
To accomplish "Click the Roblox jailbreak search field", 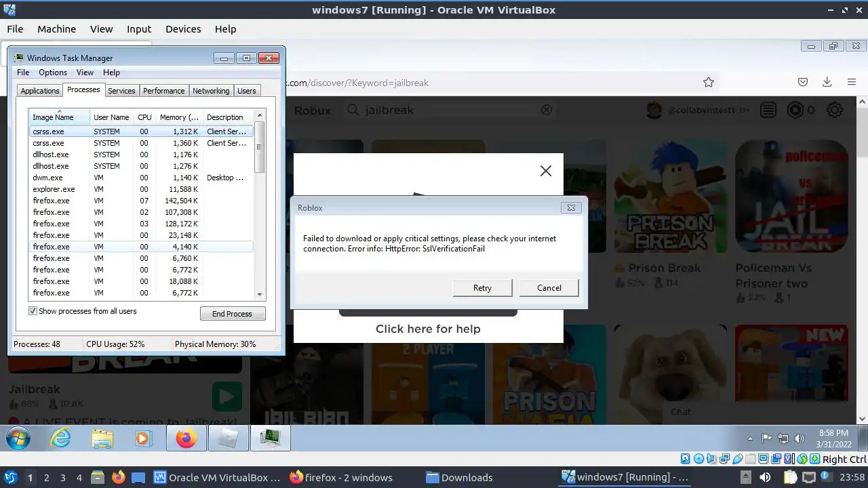I will point(451,110).
